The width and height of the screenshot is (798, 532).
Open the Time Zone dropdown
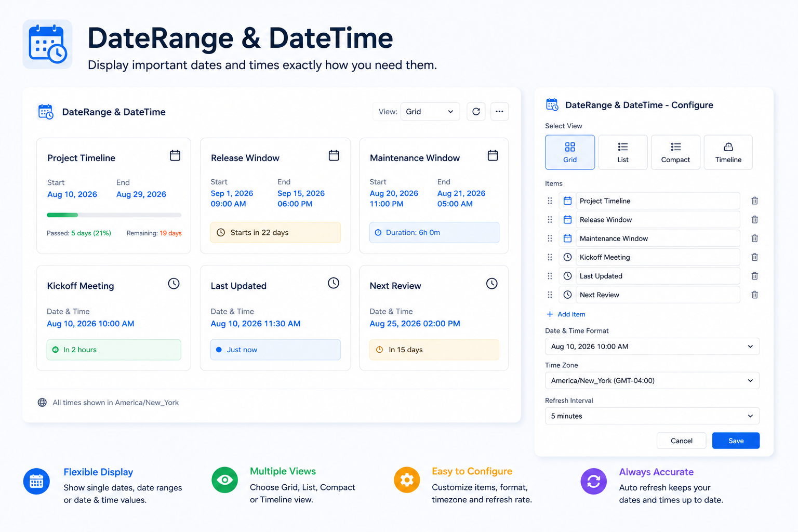[x=652, y=380]
